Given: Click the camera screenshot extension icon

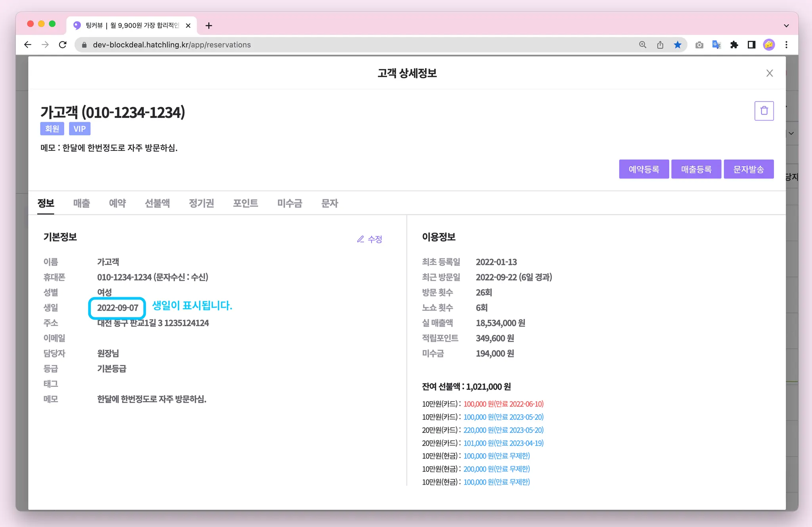Looking at the screenshot, I should [x=699, y=45].
